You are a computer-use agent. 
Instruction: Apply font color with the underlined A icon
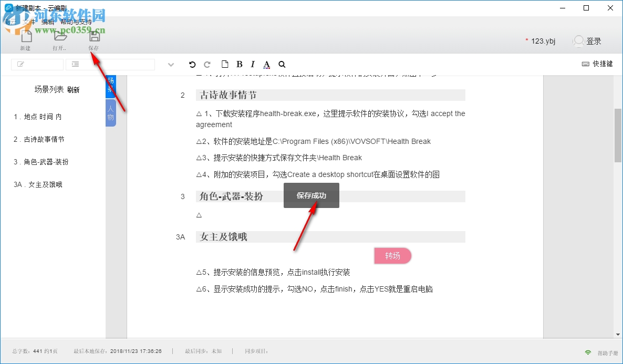tap(266, 64)
